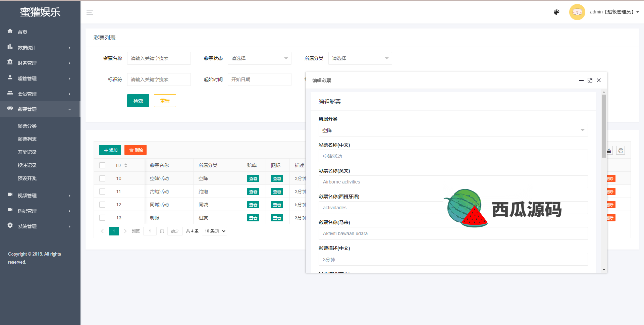The height and width of the screenshot is (325, 644).
Task: Focus the 彩票名称(马来) field in dialog
Action: click(x=453, y=233)
